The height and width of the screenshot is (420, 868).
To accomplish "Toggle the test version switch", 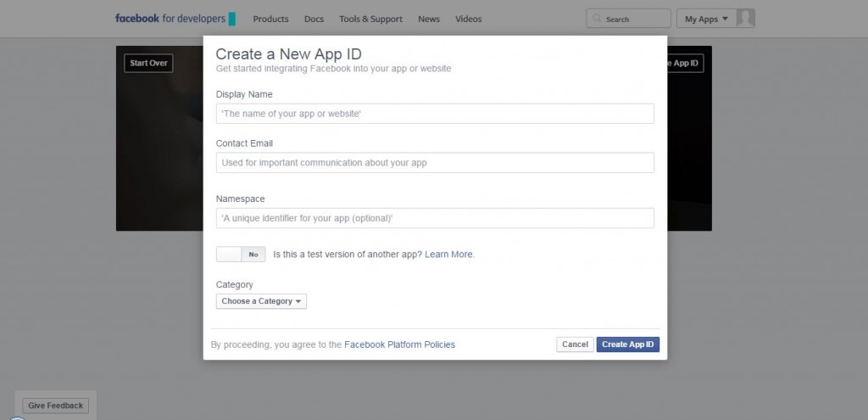I will (x=241, y=255).
